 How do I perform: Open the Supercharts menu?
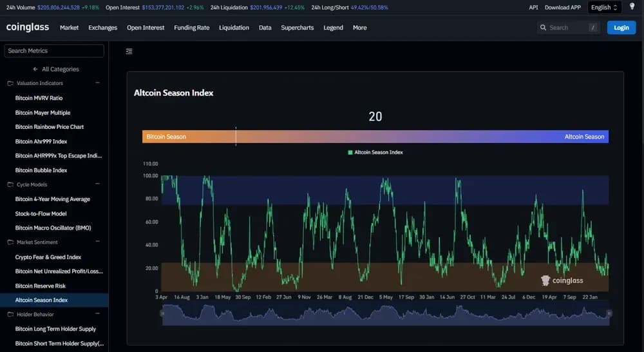click(x=298, y=28)
